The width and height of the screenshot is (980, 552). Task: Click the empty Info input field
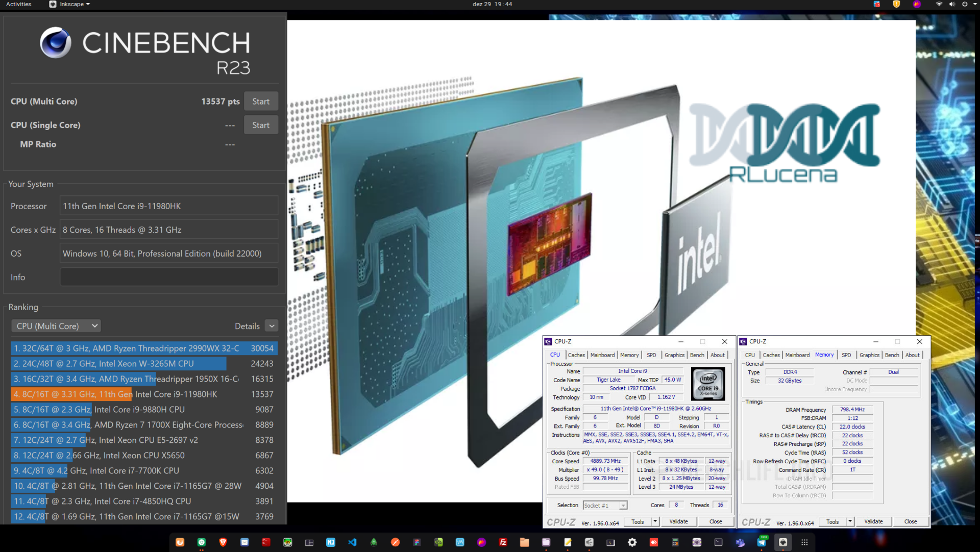(169, 277)
